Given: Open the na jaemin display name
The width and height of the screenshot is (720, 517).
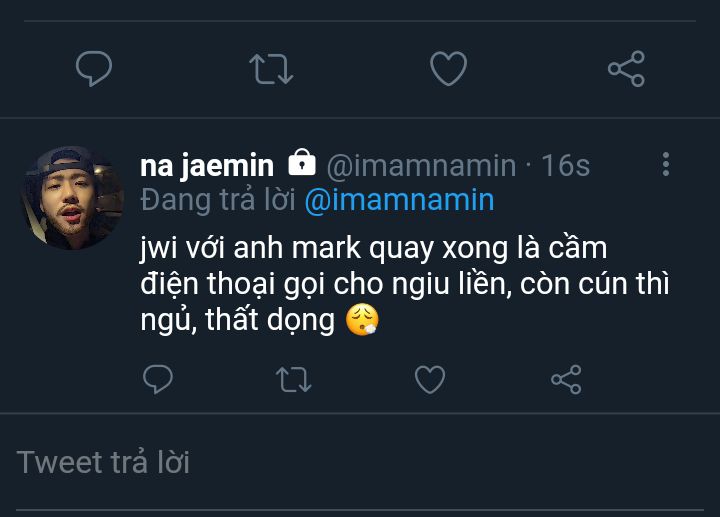Looking at the screenshot, I should click(207, 164).
